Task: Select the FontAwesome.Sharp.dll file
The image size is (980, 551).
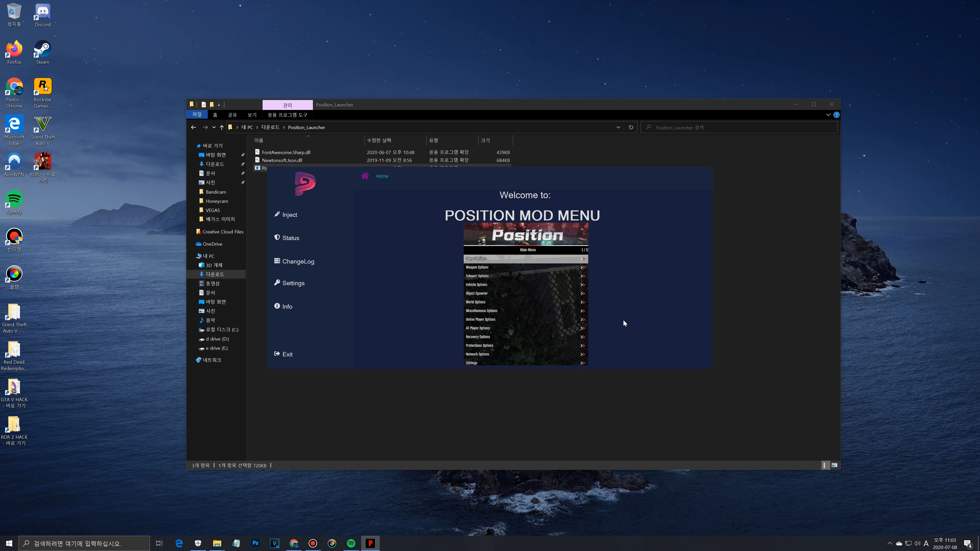Action: 286,152
